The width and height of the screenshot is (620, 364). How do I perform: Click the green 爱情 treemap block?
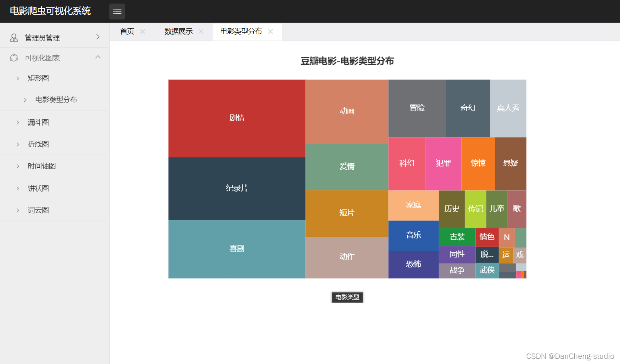tap(347, 167)
